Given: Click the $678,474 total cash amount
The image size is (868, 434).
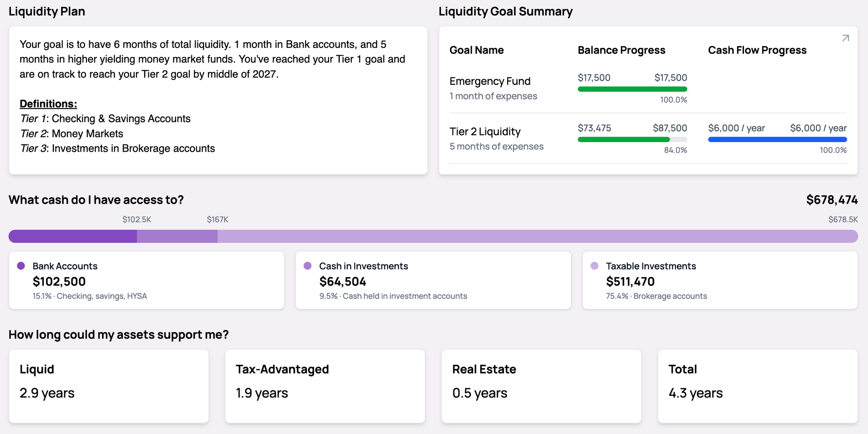Looking at the screenshot, I should tap(832, 200).
